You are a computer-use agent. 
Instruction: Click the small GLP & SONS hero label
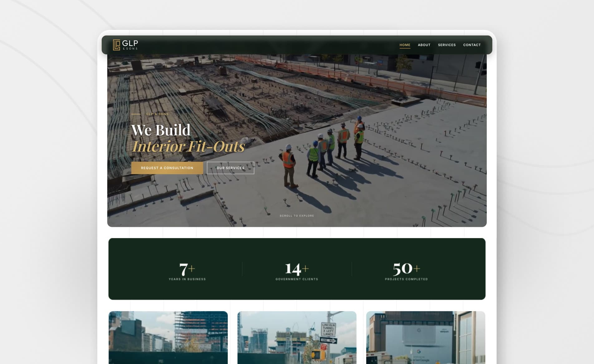pyautogui.click(x=157, y=114)
